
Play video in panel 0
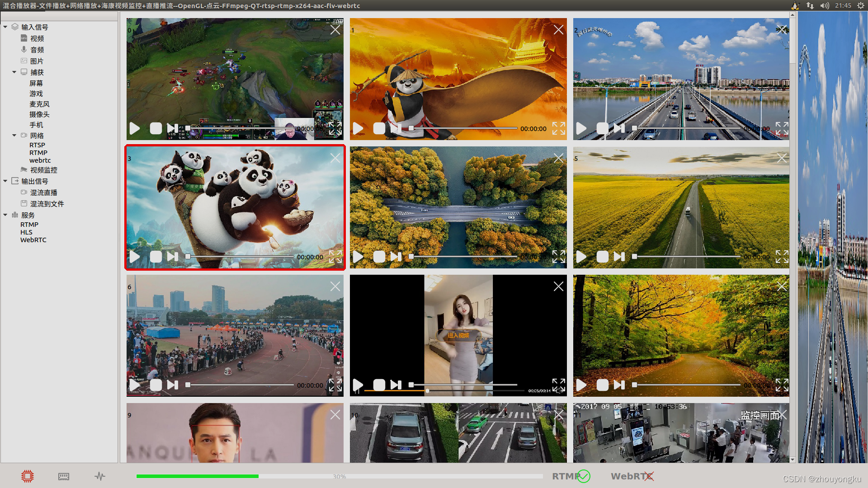coord(134,128)
